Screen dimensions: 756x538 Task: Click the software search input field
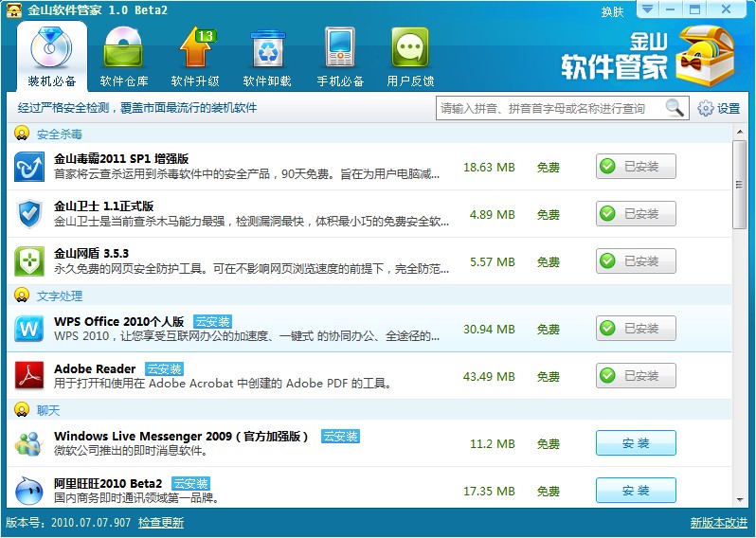click(549, 108)
